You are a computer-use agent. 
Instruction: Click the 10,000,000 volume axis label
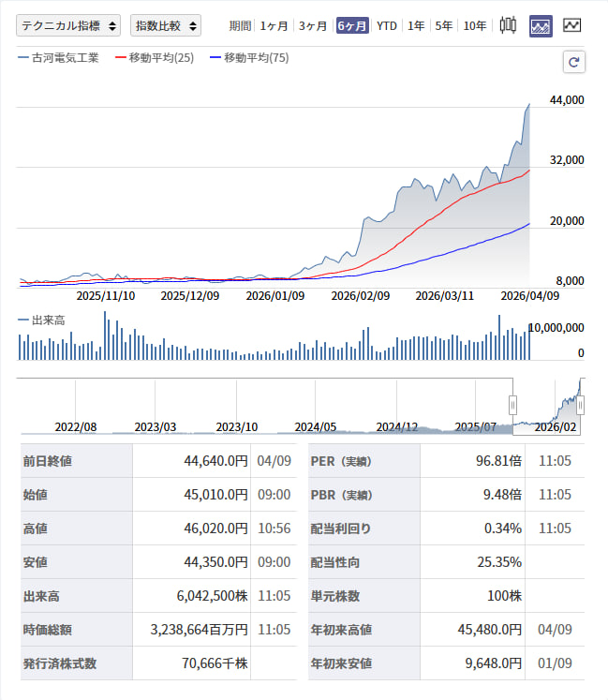pos(556,328)
